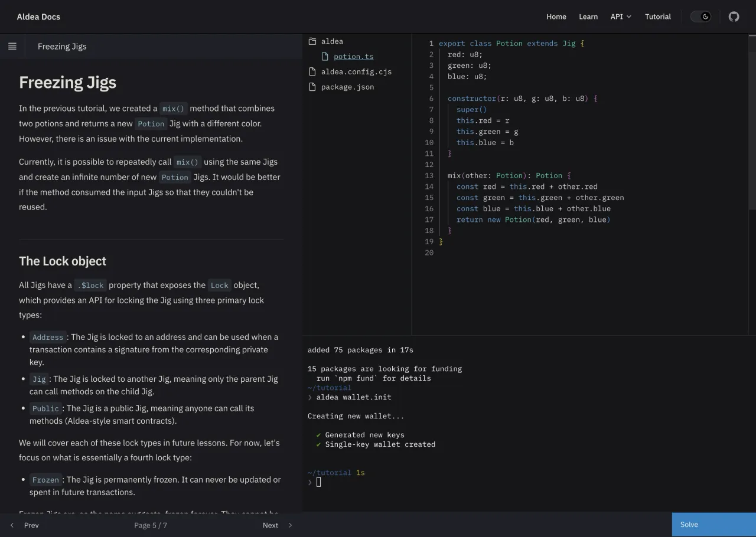Click the left chevron next to Prev
This screenshot has height=537, width=756.
(12, 525)
